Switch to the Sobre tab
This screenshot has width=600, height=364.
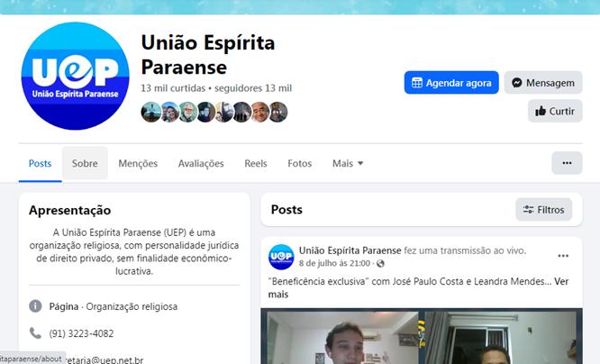point(85,163)
